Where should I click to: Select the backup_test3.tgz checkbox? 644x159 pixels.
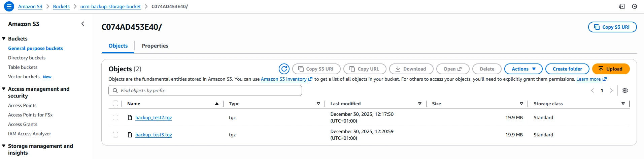coord(115,135)
